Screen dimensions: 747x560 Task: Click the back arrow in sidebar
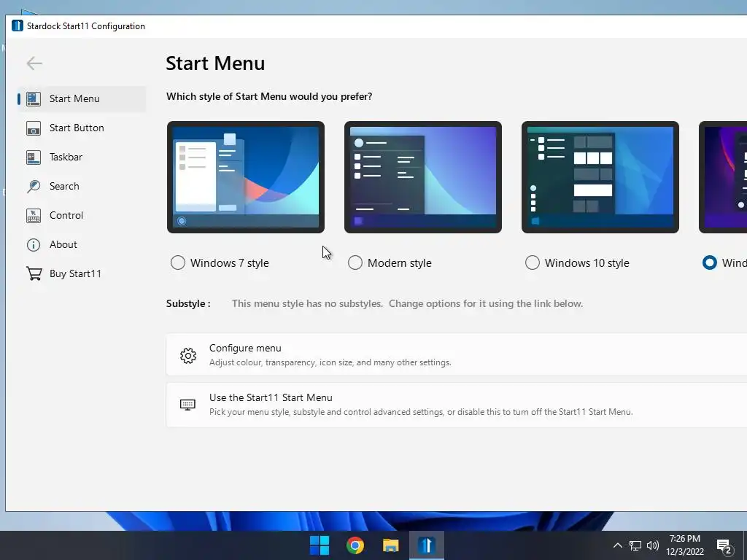(x=34, y=63)
